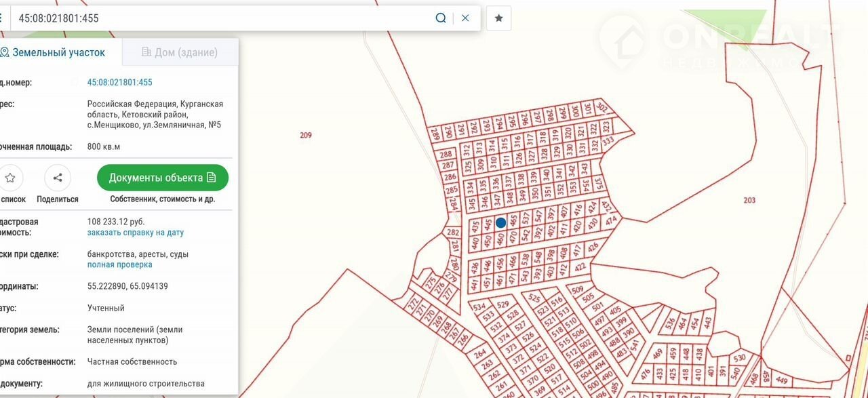This screenshot has width=868, height=398.
Task: Click parcel 288 on the cadastral map
Action: pos(446,155)
